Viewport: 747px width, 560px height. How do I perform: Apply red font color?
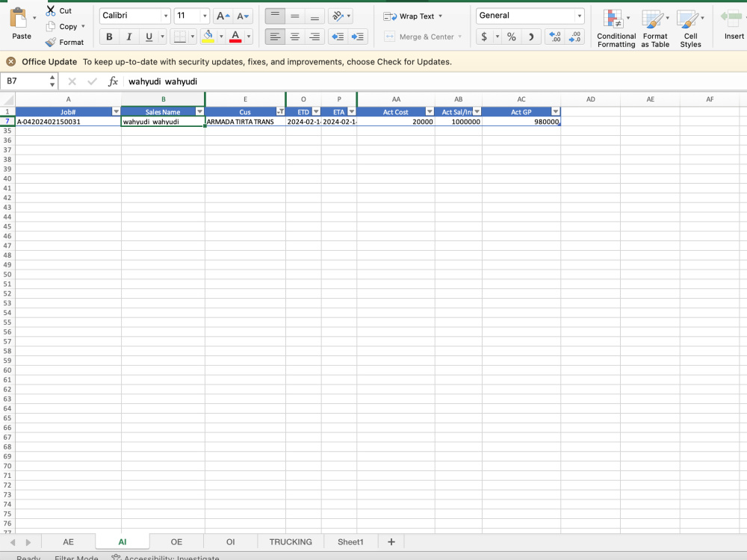point(235,37)
